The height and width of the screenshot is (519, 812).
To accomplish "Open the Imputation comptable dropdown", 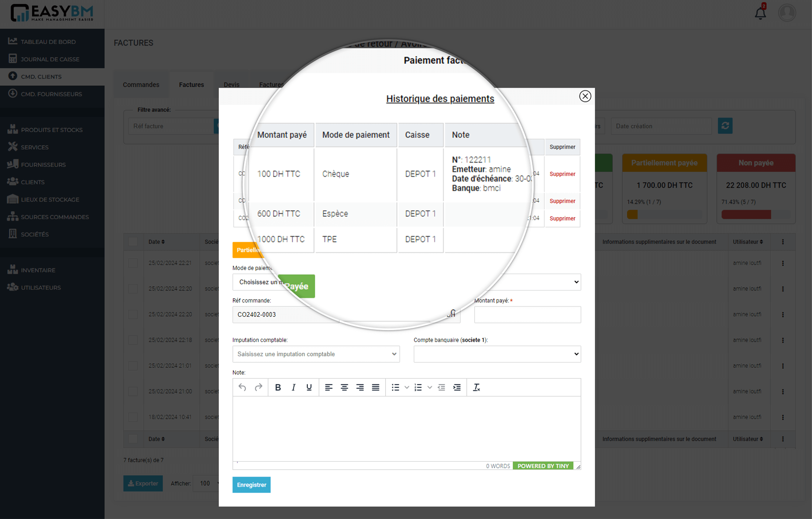I will pyautogui.click(x=316, y=354).
